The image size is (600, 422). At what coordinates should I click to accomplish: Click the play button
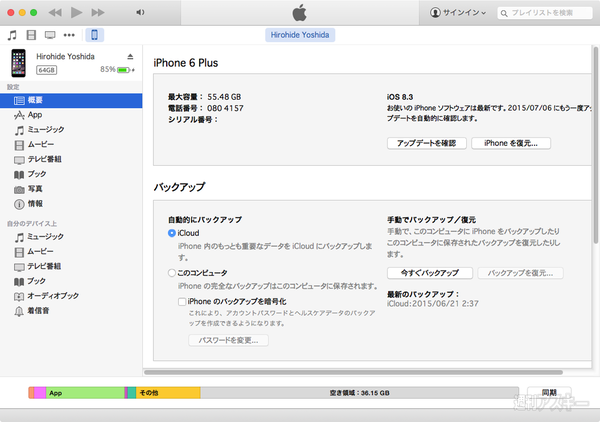pyautogui.click(x=76, y=13)
